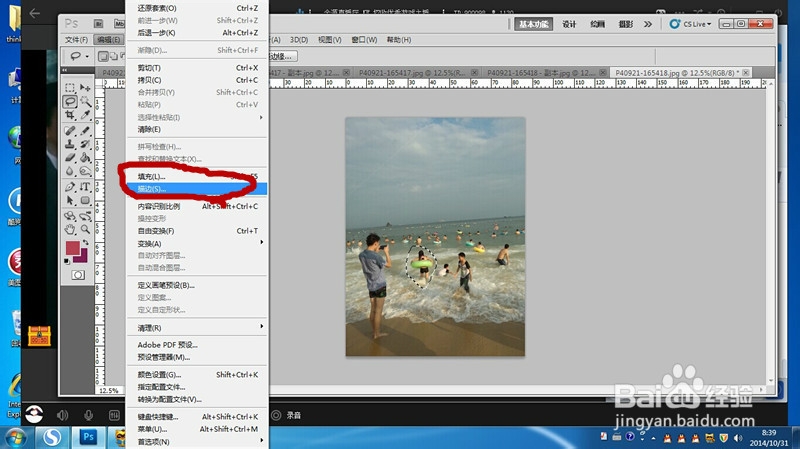Switch to P40921-165418 - 副本.jpg tab

(544, 73)
